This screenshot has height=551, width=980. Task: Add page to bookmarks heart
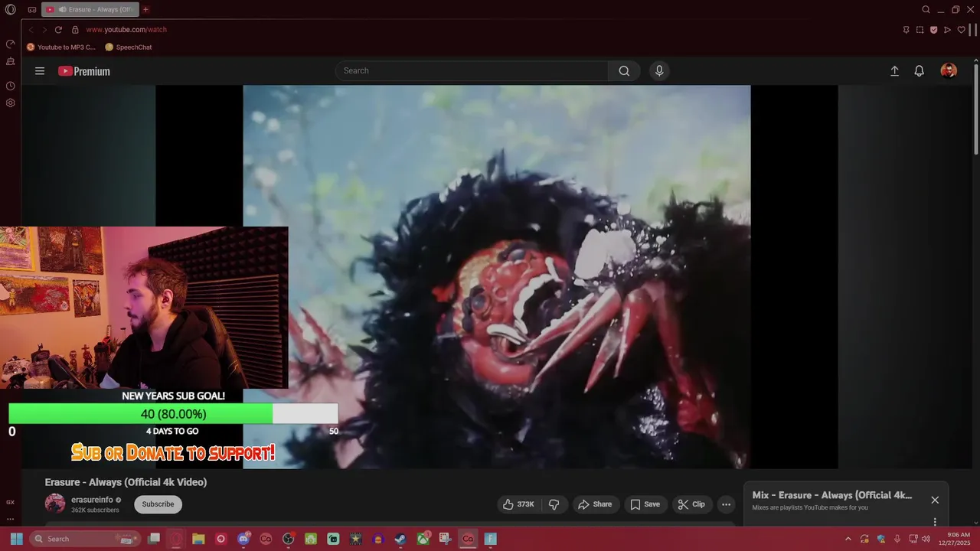pyautogui.click(x=961, y=30)
